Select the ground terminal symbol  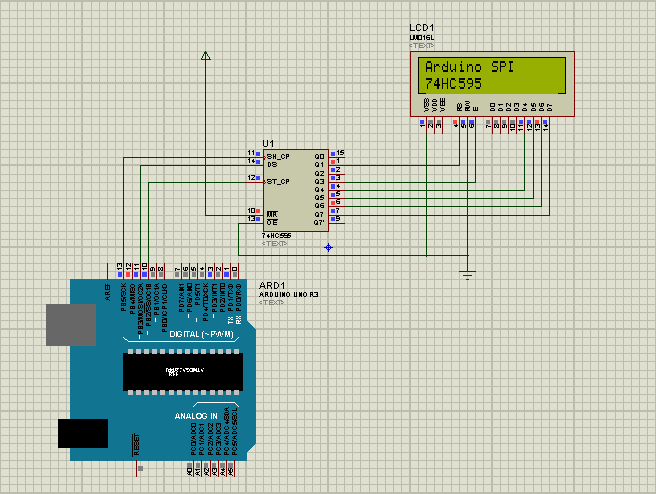[467, 275]
